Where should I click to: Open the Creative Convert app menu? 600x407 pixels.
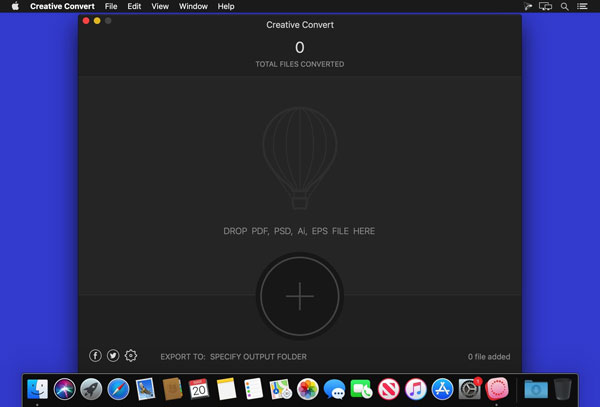[x=62, y=7]
